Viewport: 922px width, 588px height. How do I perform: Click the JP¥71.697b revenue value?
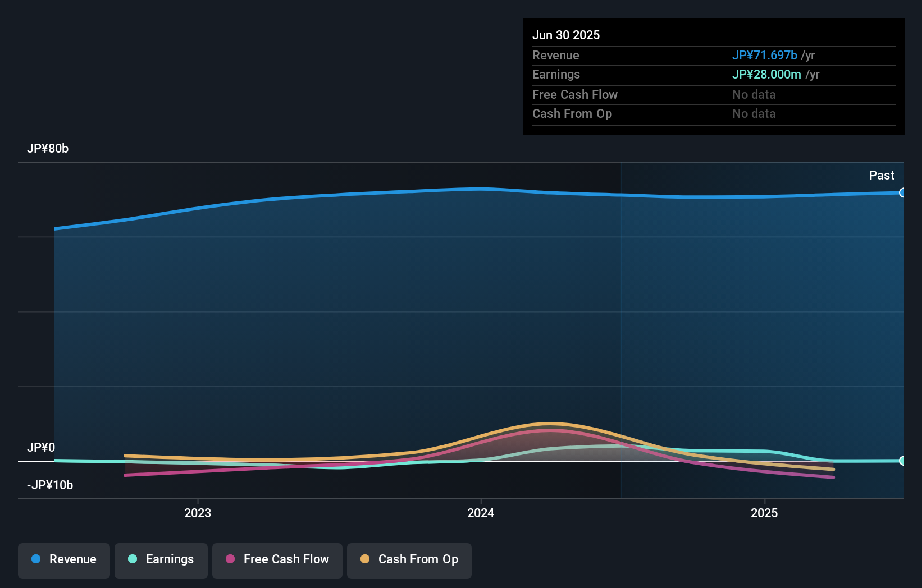click(x=764, y=55)
